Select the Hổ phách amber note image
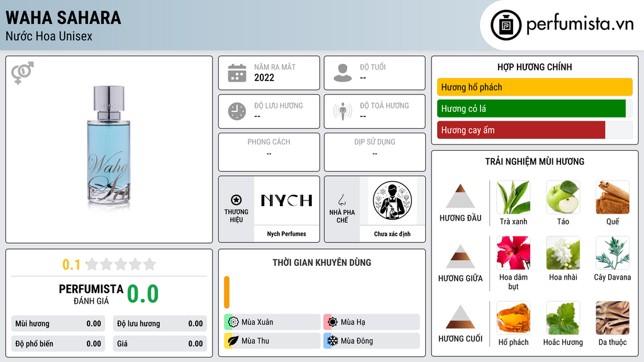Screen dimensions: 644x362 pyautogui.click(x=513, y=318)
